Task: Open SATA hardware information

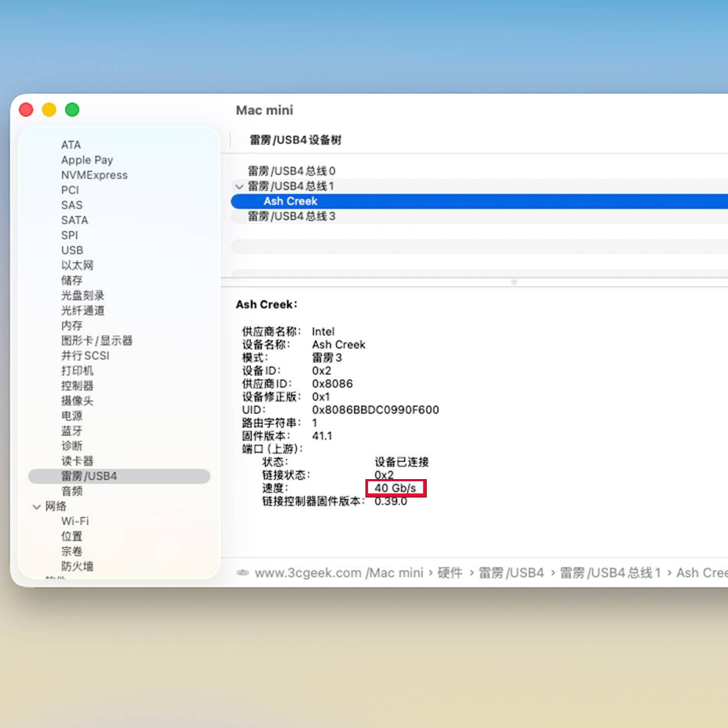Action: (x=74, y=220)
